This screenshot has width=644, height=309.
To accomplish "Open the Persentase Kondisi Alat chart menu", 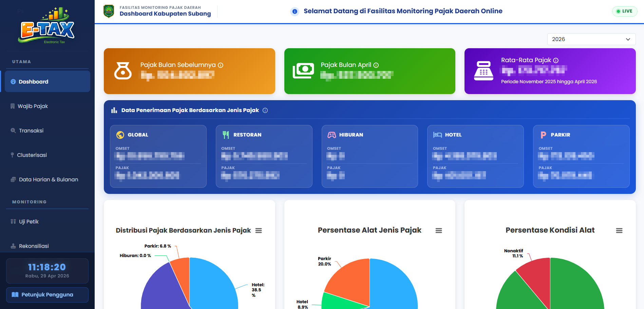I will coord(620,230).
